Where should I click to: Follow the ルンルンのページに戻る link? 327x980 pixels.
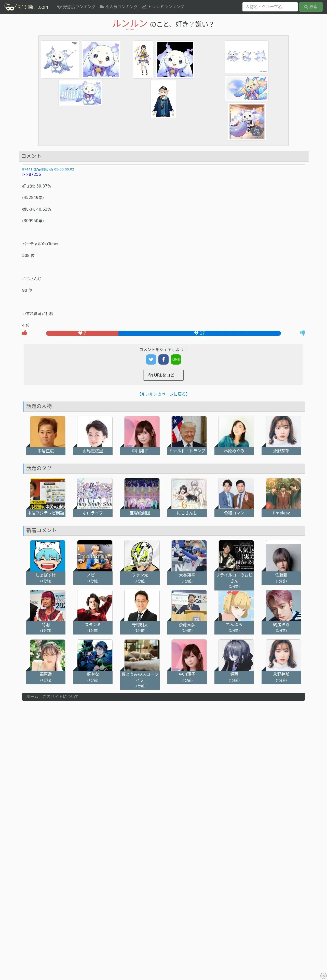[x=163, y=394]
